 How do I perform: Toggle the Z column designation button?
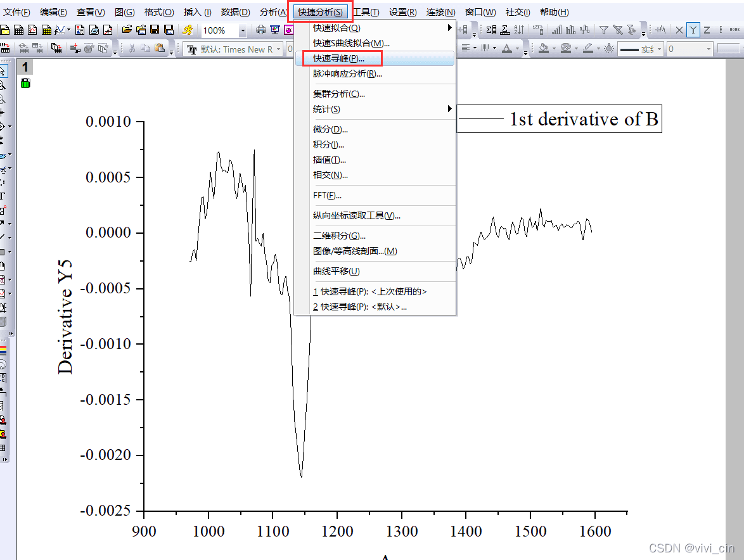click(707, 30)
